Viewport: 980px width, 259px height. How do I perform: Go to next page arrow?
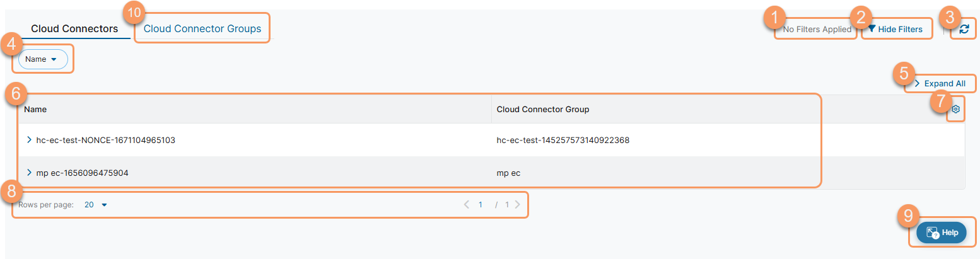coord(517,205)
